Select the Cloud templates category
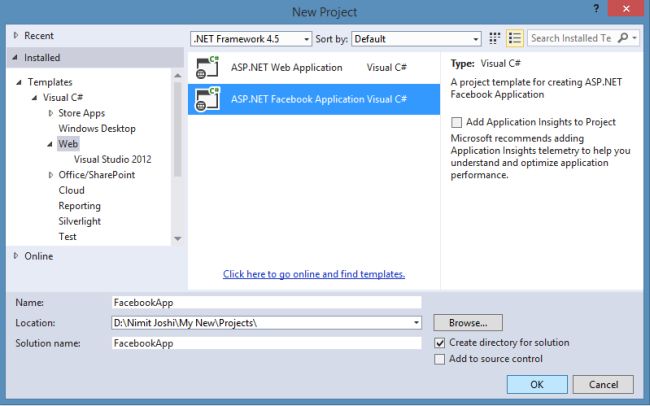 pos(71,190)
